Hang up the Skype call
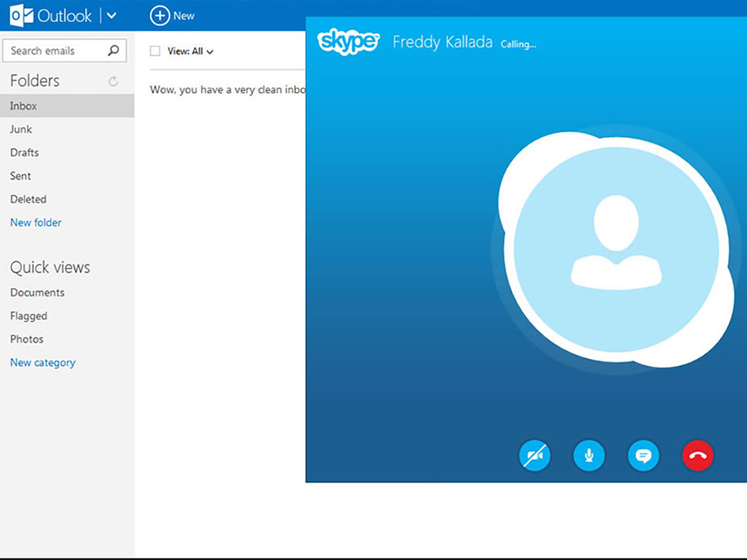Image resolution: width=747 pixels, height=560 pixels. click(x=697, y=456)
